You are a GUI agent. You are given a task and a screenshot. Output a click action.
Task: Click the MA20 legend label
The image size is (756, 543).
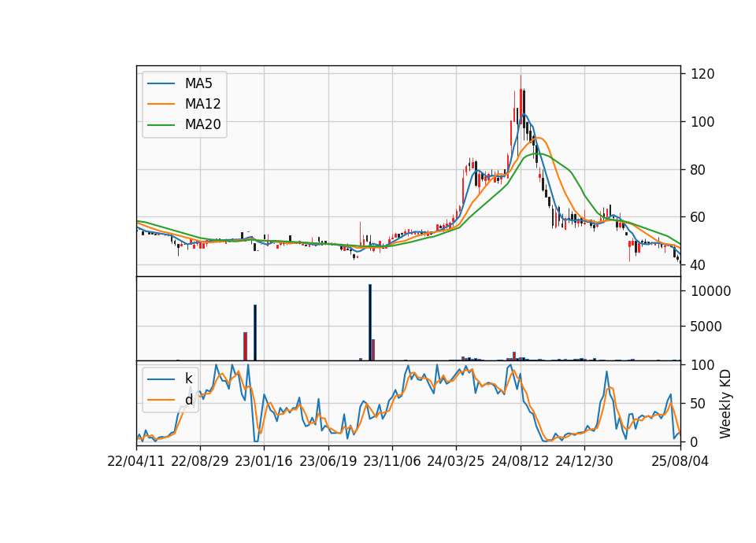point(202,124)
